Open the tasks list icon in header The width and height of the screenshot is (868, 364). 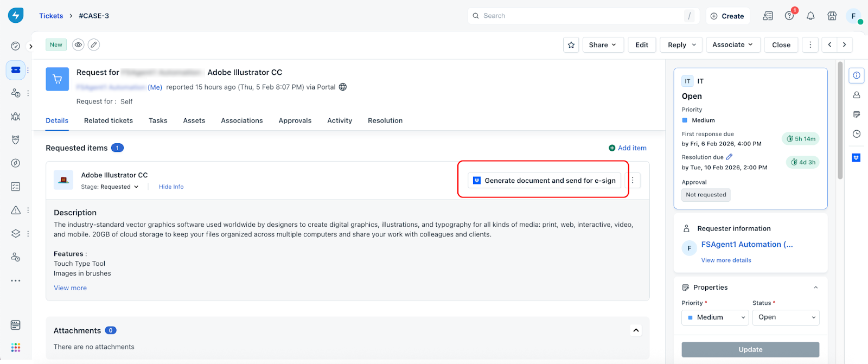click(x=768, y=16)
